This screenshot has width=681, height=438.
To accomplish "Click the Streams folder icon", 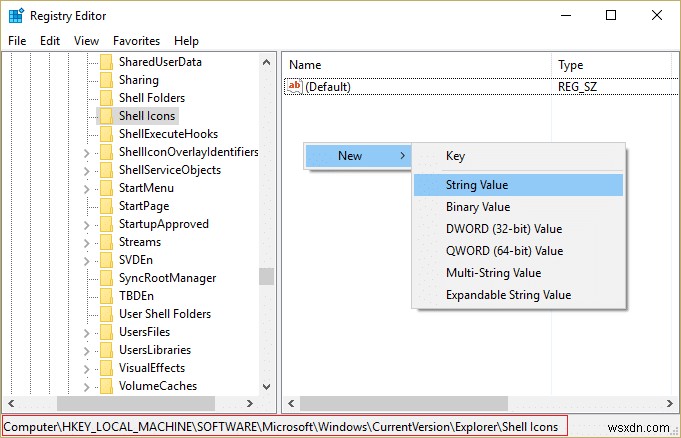I will pyautogui.click(x=106, y=242).
